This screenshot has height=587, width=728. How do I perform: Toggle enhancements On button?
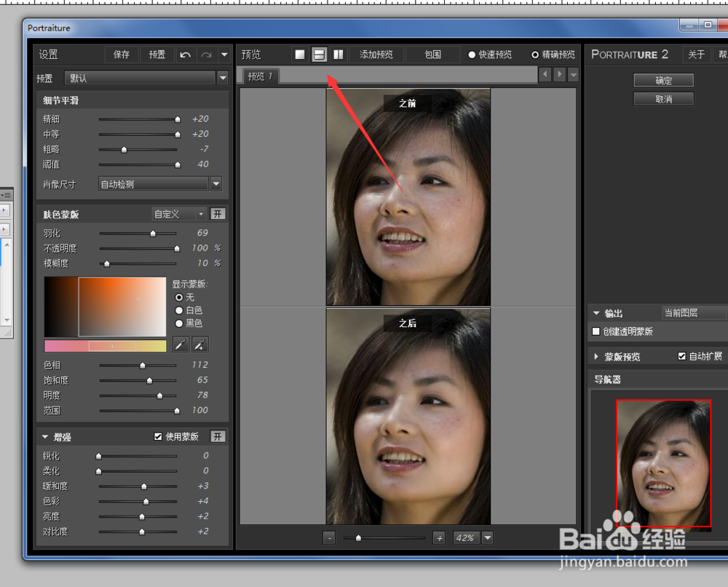point(218,436)
